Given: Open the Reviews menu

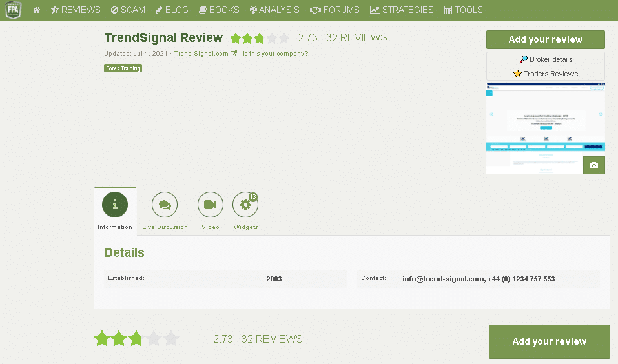Looking at the screenshot, I should (76, 10).
